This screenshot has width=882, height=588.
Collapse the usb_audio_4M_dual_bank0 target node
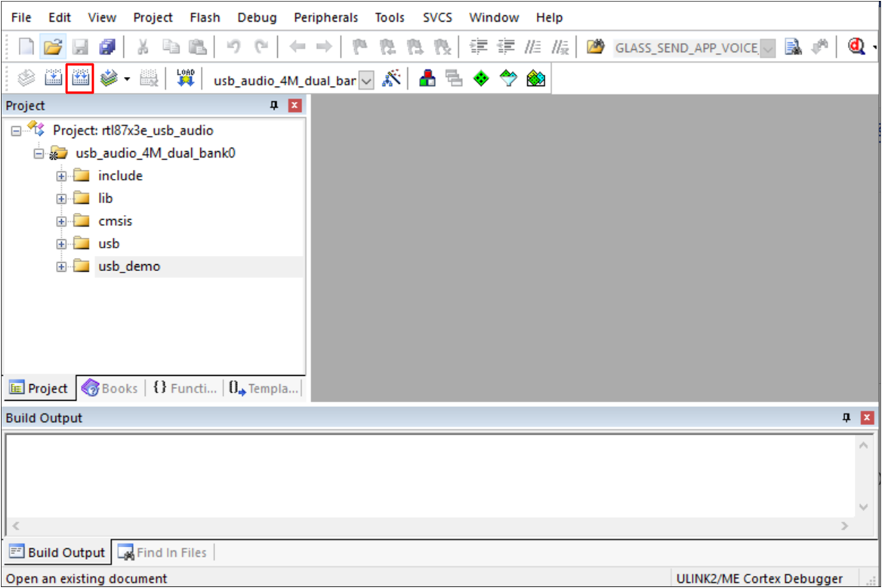click(39, 153)
